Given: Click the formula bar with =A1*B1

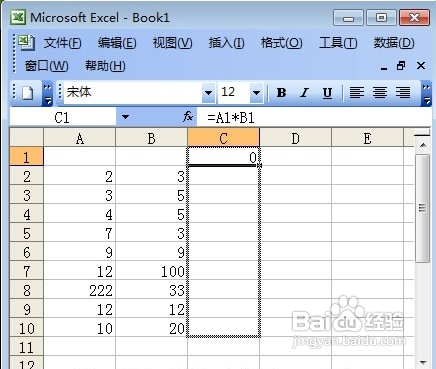Looking at the screenshot, I should click(x=313, y=117).
